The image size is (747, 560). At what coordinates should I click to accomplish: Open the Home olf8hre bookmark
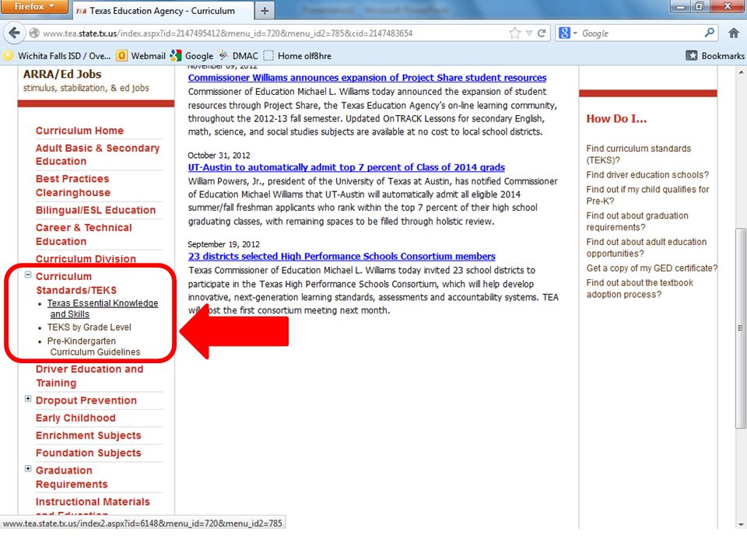tap(297, 56)
